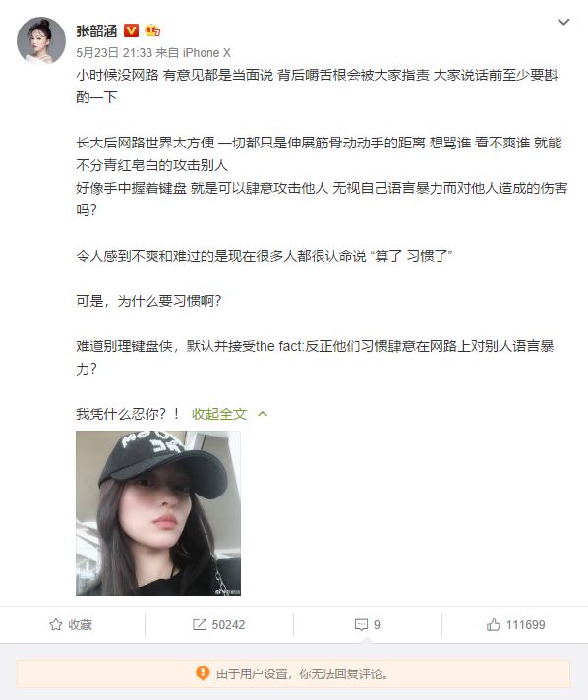Screen dimensions: 588x700
Task: Open 张韶涵's profile avatar picture
Action: pos(41,41)
